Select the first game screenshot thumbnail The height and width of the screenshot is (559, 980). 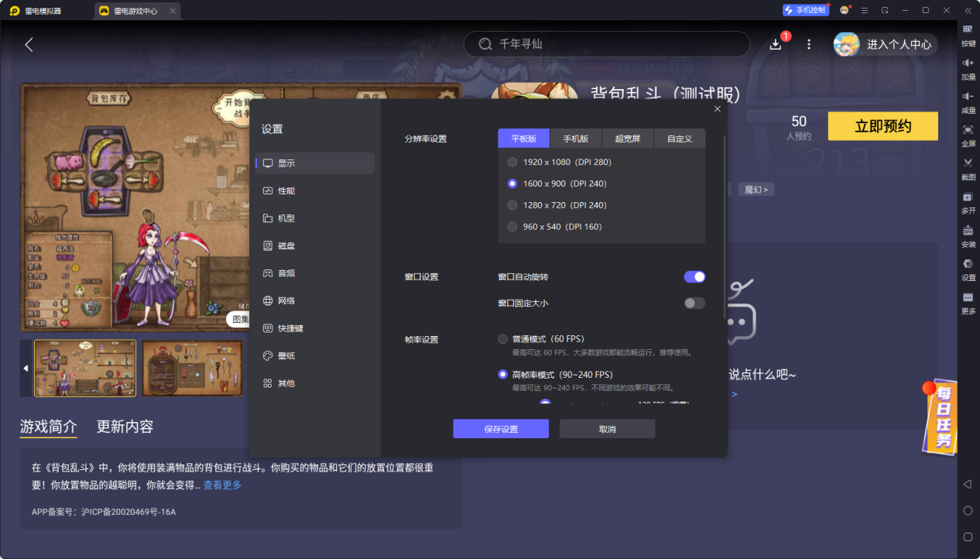[85, 368]
